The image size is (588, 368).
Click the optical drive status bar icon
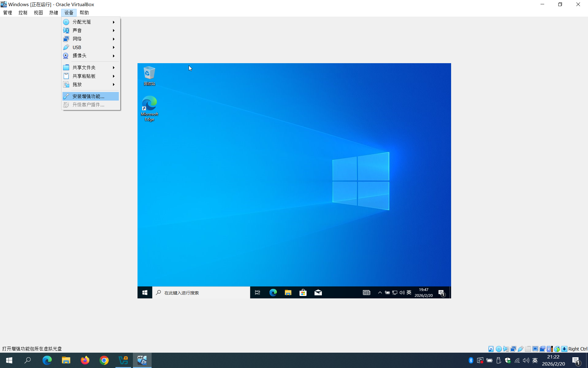click(499, 349)
